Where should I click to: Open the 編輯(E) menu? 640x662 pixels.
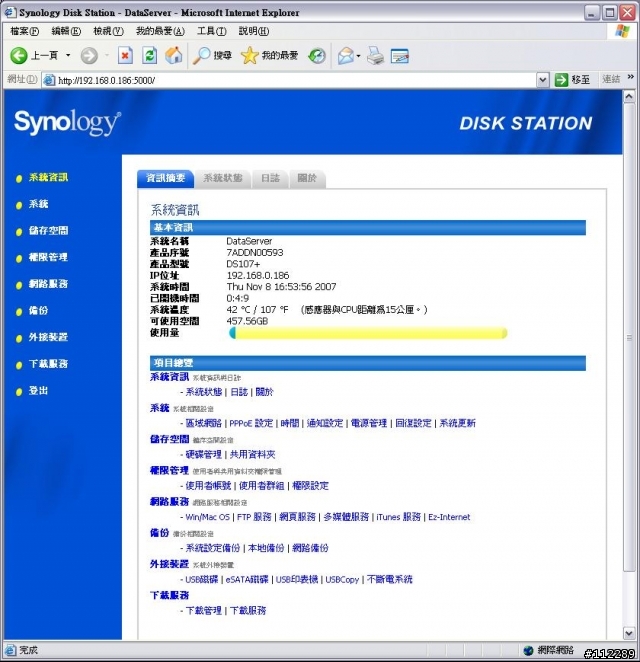[x=66, y=31]
